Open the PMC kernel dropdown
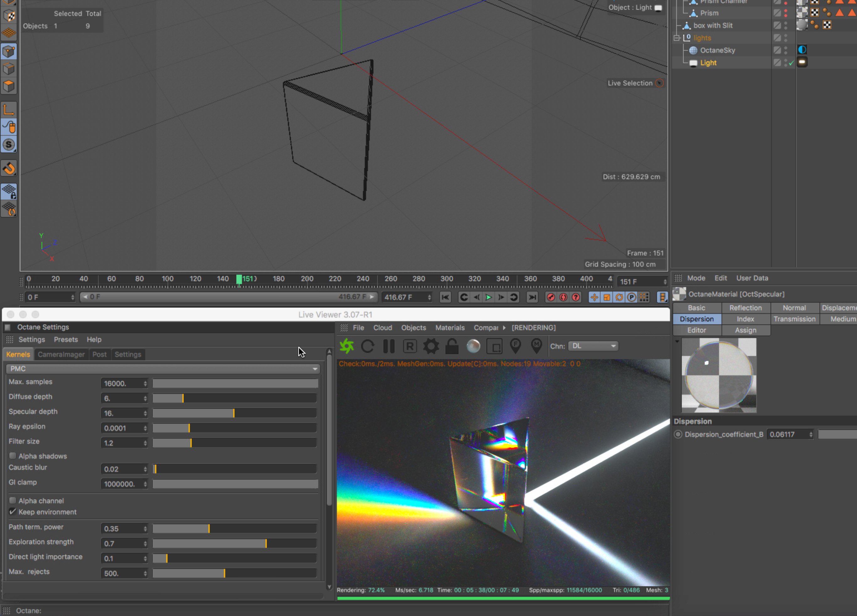This screenshot has height=616, width=857. [163, 368]
